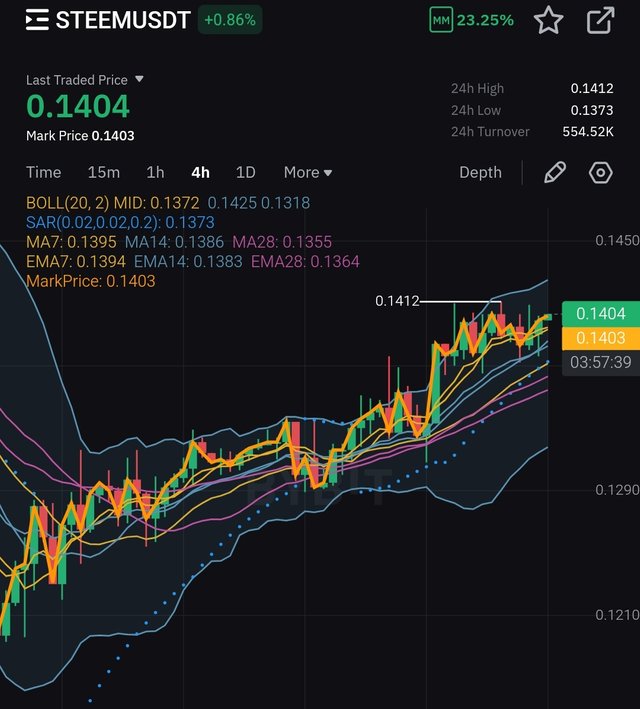
Task: Tap the EMA28: 0.1364 indicator label
Action: 305,261
